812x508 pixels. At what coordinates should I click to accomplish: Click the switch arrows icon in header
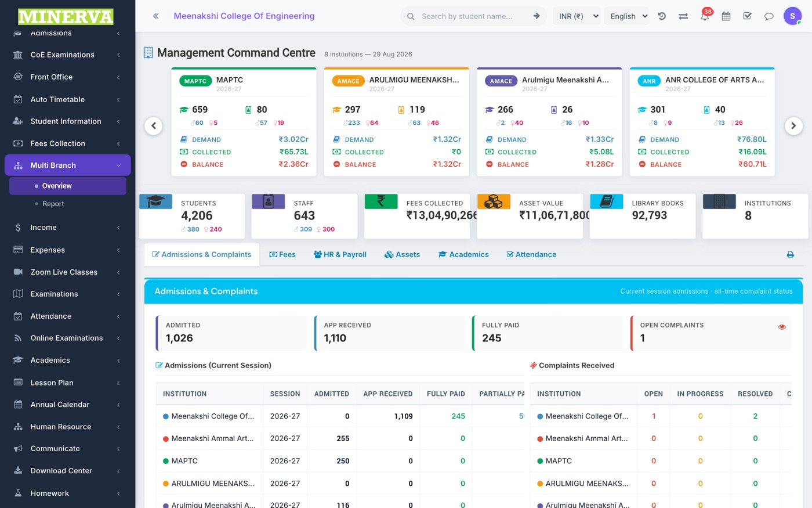click(683, 16)
